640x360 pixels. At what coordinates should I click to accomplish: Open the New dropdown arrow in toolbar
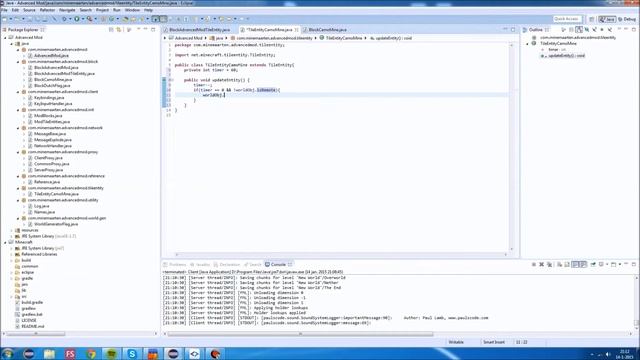tap(11, 19)
